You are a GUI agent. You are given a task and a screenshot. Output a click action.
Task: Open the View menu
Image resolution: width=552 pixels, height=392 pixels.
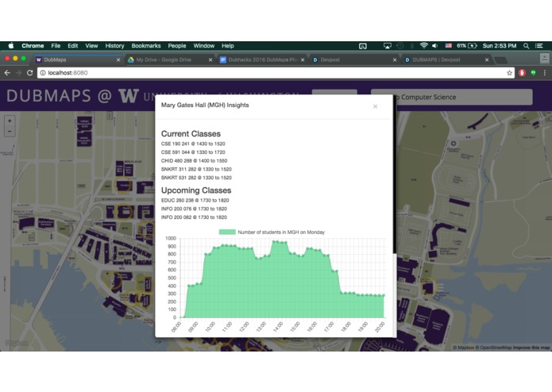click(91, 46)
